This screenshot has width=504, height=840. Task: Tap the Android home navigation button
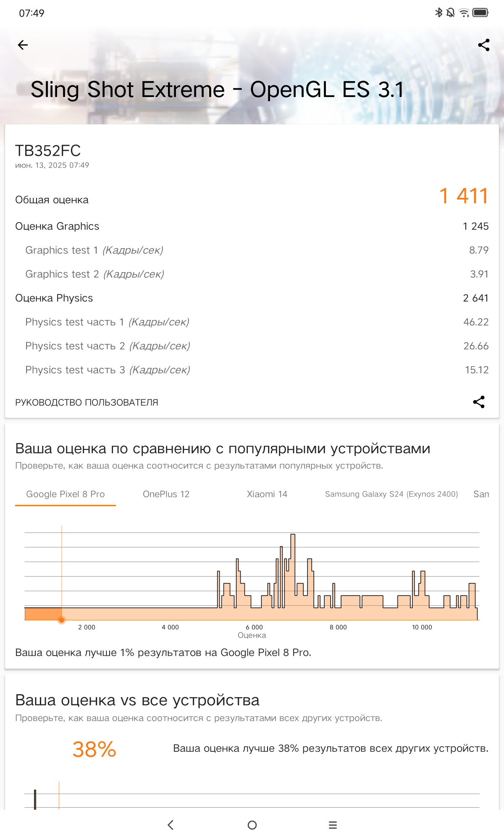[x=252, y=825]
